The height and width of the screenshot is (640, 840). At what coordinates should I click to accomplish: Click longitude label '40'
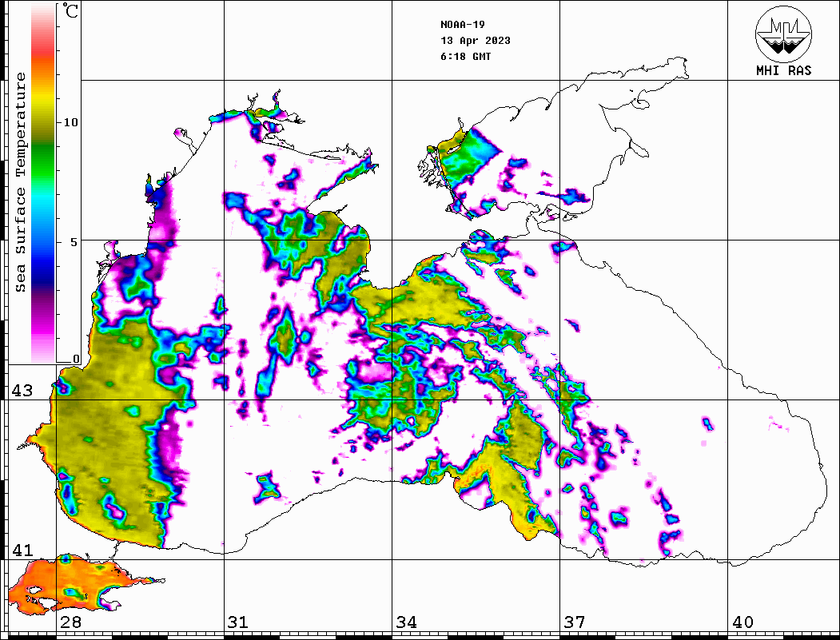742,622
